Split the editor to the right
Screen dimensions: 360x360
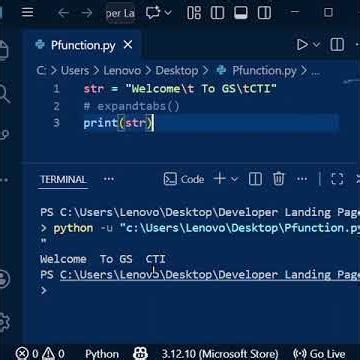(x=337, y=44)
